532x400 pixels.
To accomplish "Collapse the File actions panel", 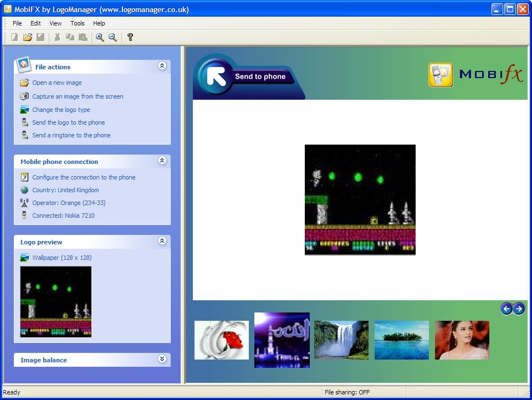I will (x=162, y=66).
